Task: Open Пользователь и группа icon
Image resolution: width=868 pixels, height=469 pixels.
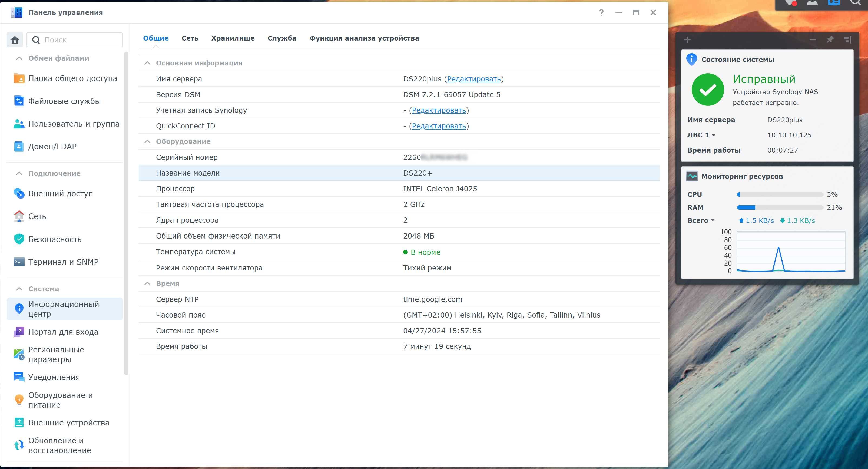Action: click(19, 124)
